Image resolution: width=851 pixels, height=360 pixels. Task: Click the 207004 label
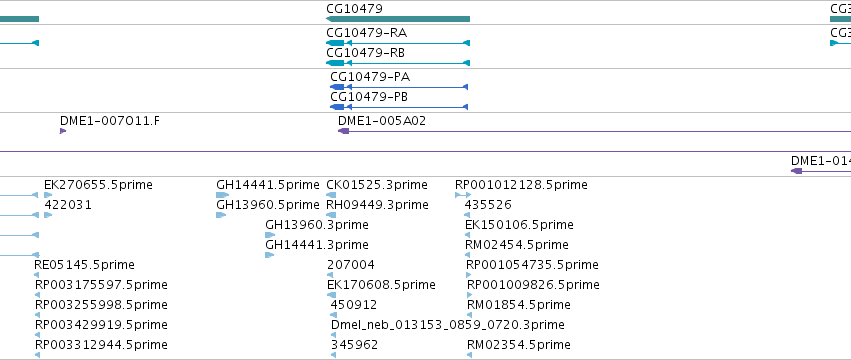[x=351, y=265]
